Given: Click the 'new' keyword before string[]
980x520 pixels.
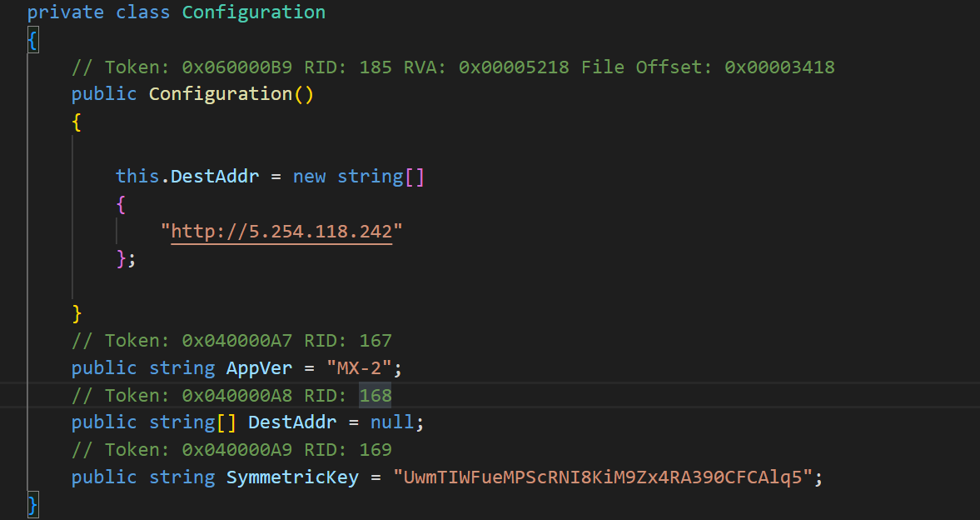Looking at the screenshot, I should pos(309,176).
